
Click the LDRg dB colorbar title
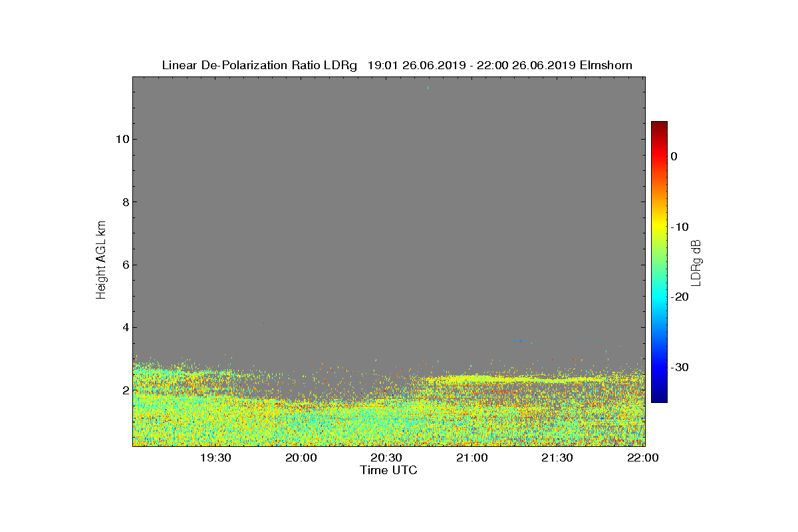click(696, 262)
